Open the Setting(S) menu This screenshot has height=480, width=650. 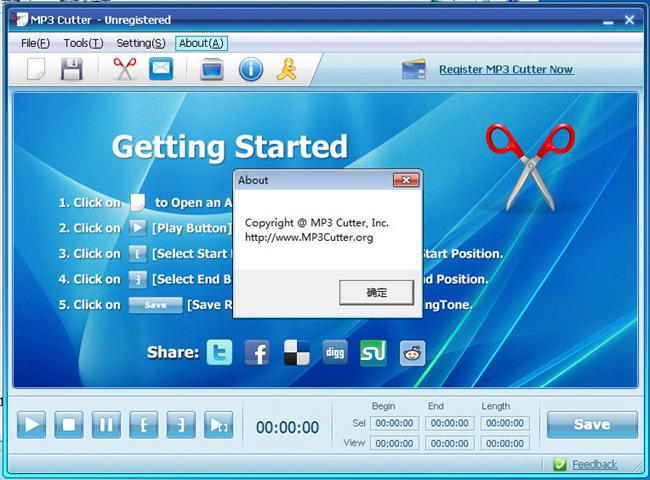(140, 43)
